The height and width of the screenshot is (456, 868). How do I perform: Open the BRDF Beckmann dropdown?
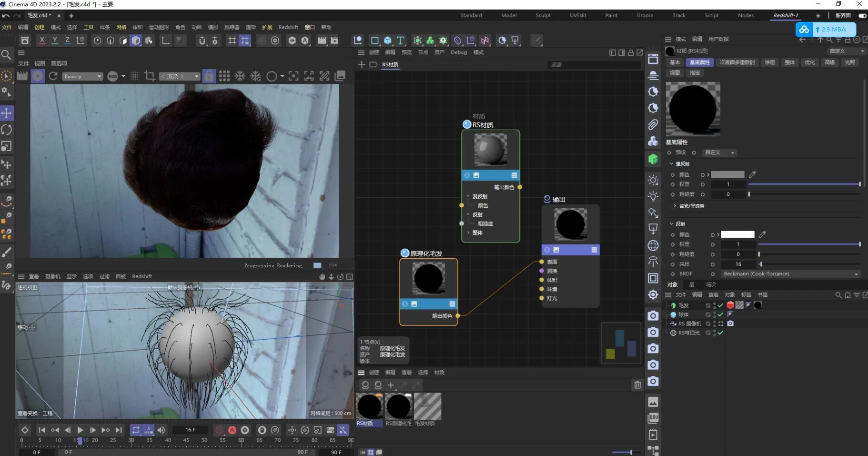[x=790, y=274]
